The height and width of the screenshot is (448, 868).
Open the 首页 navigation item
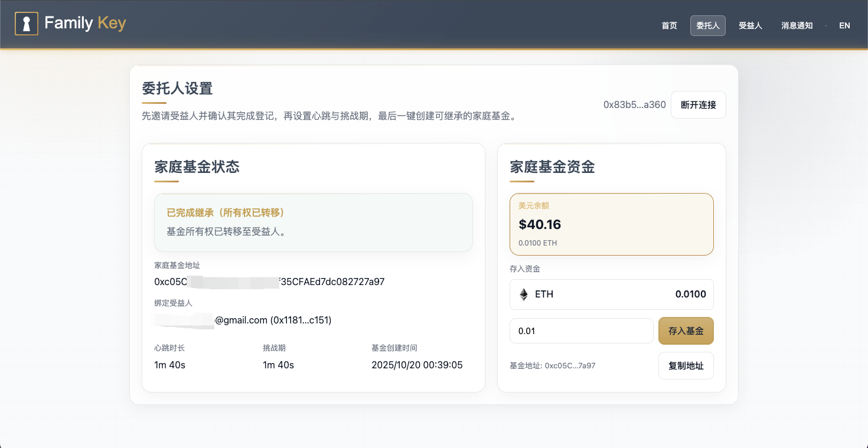click(x=669, y=25)
